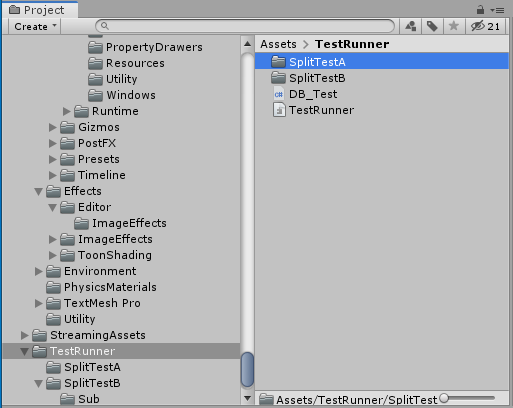
Task: Click the tree scrollbar up arrow
Action: click(247, 44)
